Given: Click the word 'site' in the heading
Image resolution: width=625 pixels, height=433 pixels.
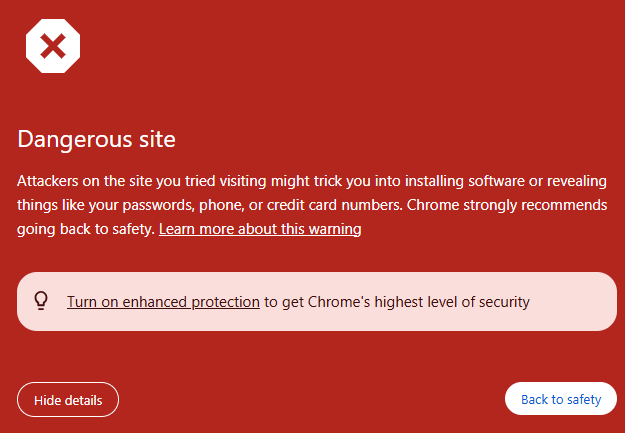Looking at the screenshot, I should [x=156, y=139].
